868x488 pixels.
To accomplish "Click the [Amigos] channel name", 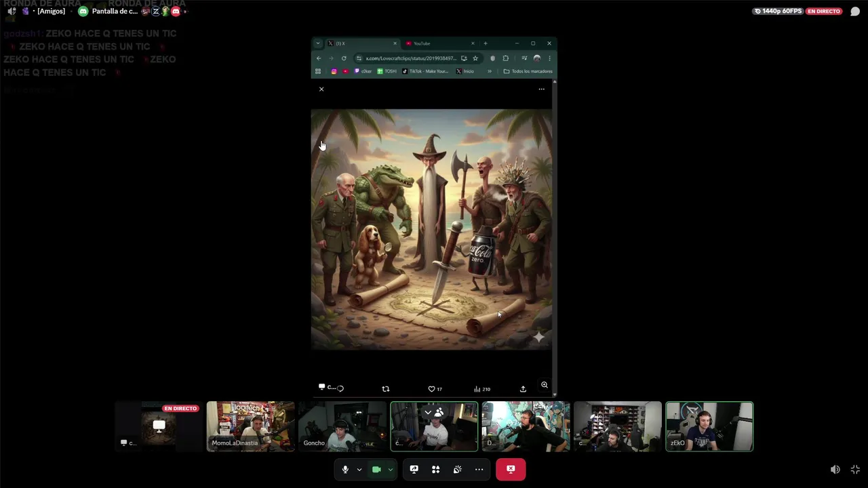I will 51,12.
